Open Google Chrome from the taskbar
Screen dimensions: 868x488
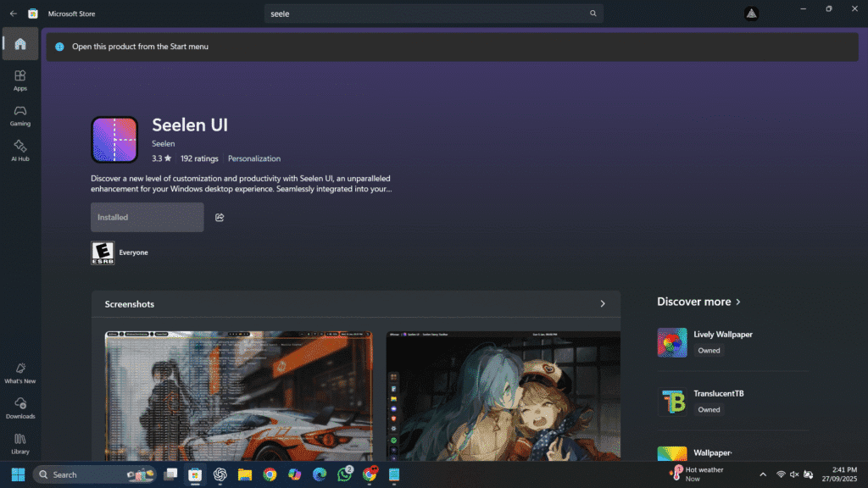point(270,474)
